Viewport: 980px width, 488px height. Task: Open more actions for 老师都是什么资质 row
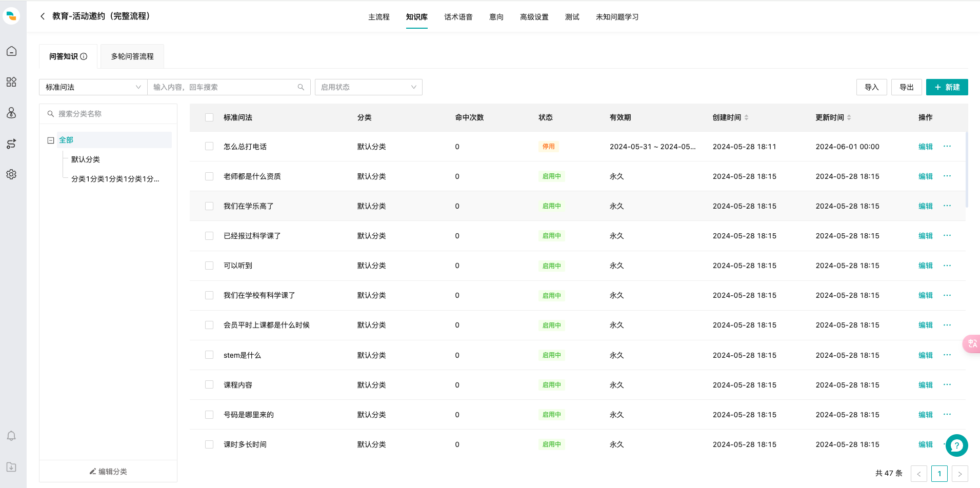click(x=947, y=176)
